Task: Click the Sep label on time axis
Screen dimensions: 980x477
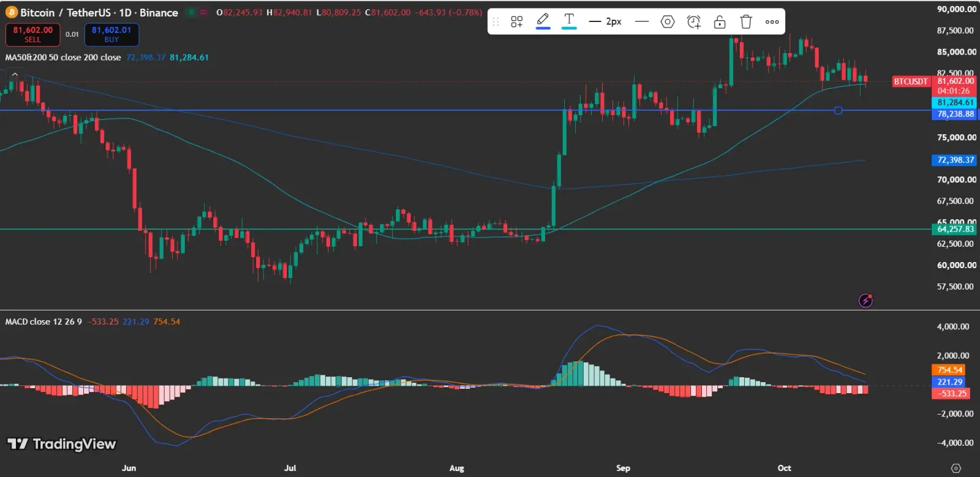Action: [623, 468]
